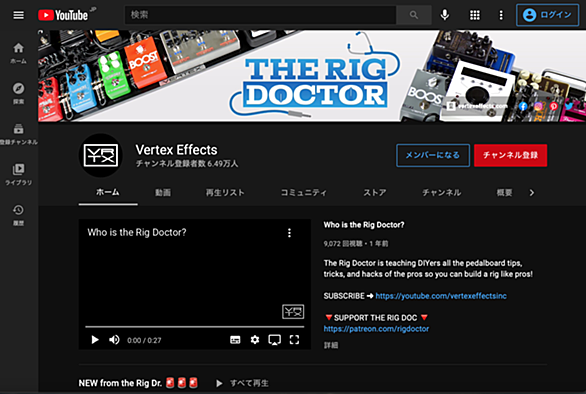Open vertexeffects.com link on the banner
586x394 pixels.
point(478,106)
